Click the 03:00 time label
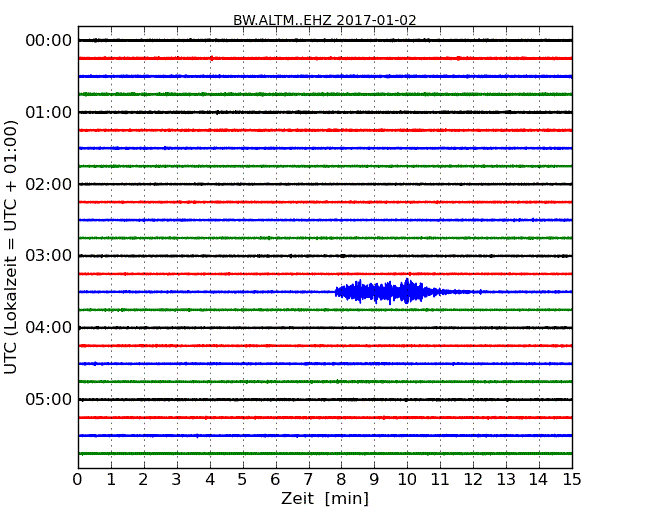This screenshot has height=520, width=650. 49,255
